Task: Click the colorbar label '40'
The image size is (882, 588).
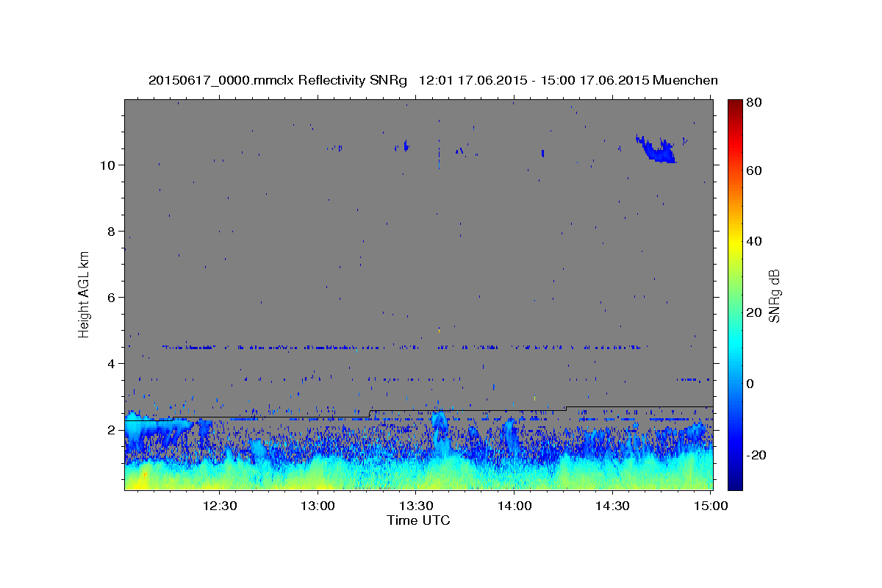Action: 755,241
